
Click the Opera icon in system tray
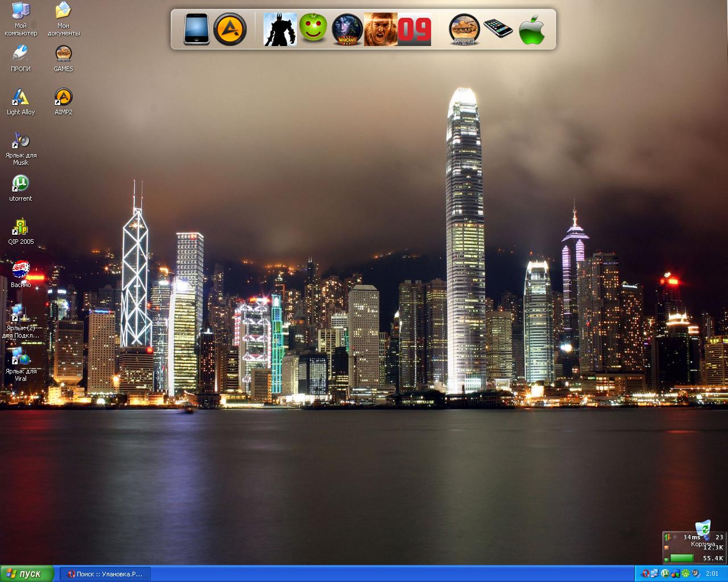click(646, 573)
